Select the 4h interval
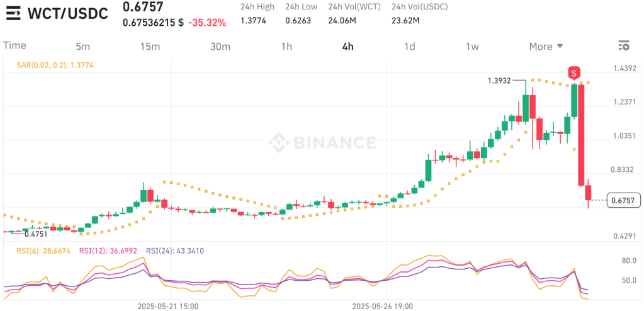644x311 pixels. (x=348, y=47)
